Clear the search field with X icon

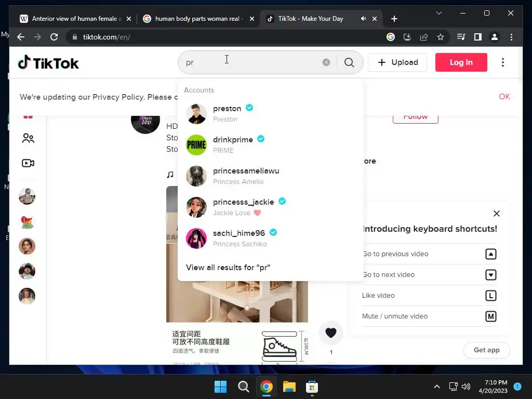(326, 62)
